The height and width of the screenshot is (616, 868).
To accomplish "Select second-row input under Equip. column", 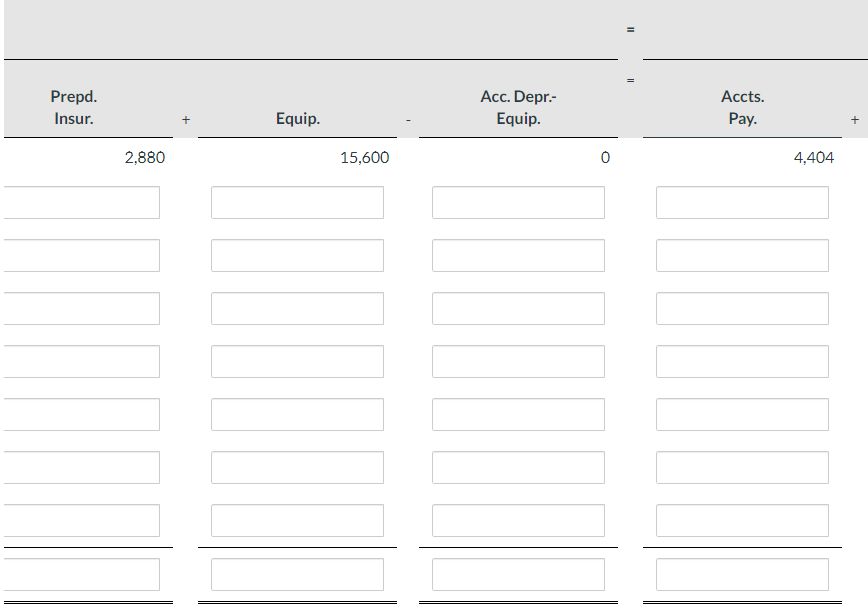I will coord(297,256).
